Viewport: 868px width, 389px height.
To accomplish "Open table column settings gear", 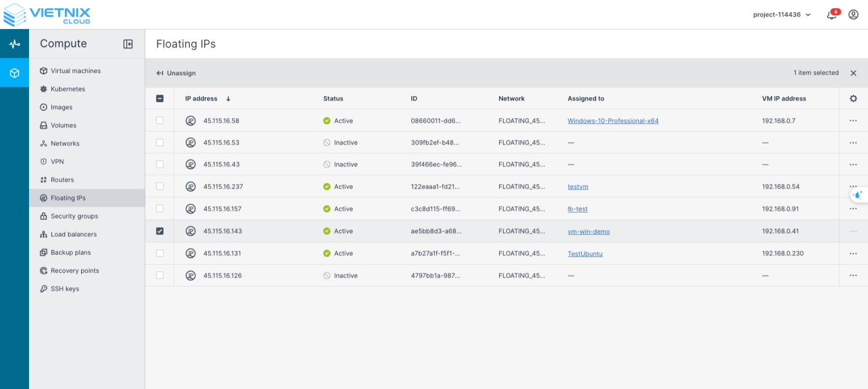I will pyautogui.click(x=853, y=99).
